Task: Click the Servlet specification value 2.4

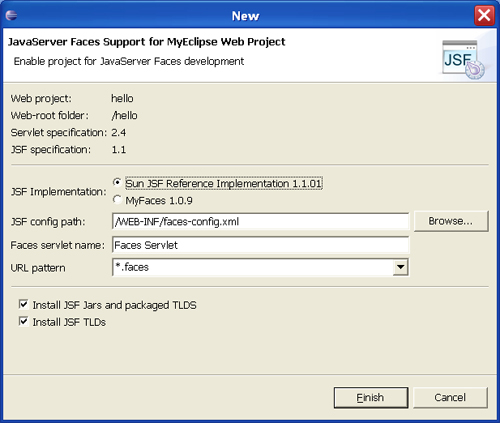Action: [119, 133]
